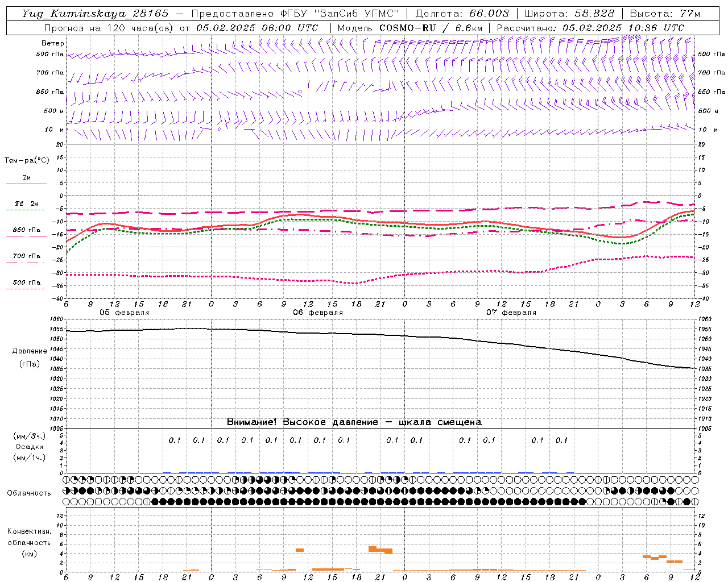This screenshot has width=728, height=582.
Task: Click the Широта: 58.828 value
Action: [x=569, y=14]
